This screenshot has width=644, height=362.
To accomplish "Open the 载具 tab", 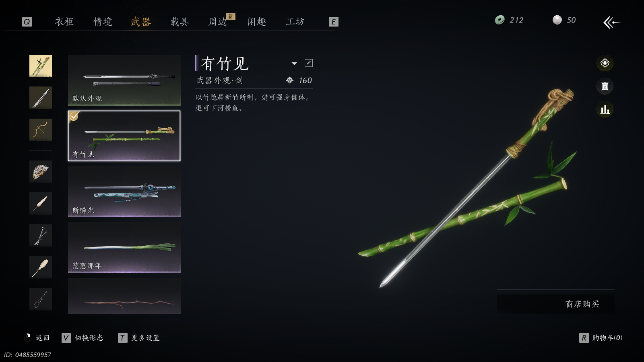I will click(x=180, y=22).
